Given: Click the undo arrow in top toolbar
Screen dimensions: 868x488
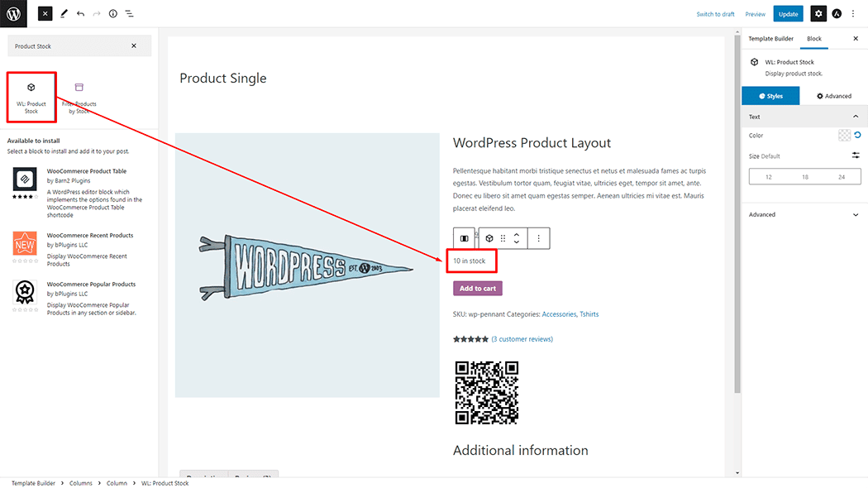Looking at the screenshot, I should (80, 14).
